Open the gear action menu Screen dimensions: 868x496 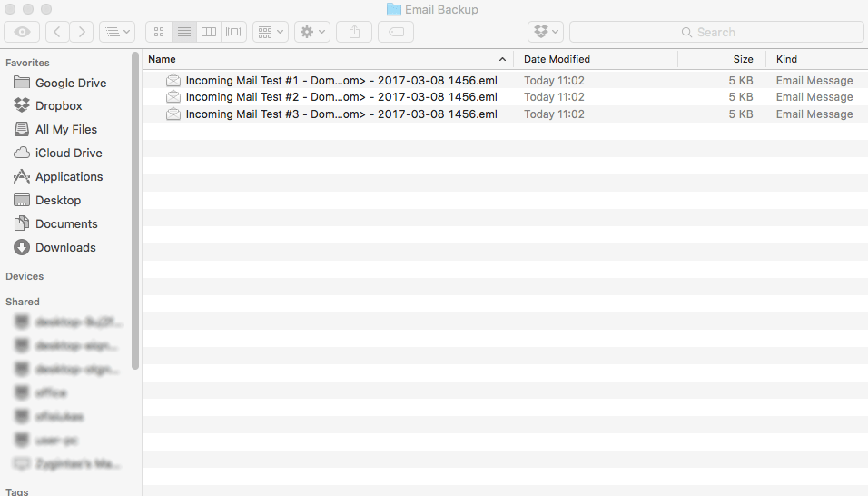pos(312,32)
